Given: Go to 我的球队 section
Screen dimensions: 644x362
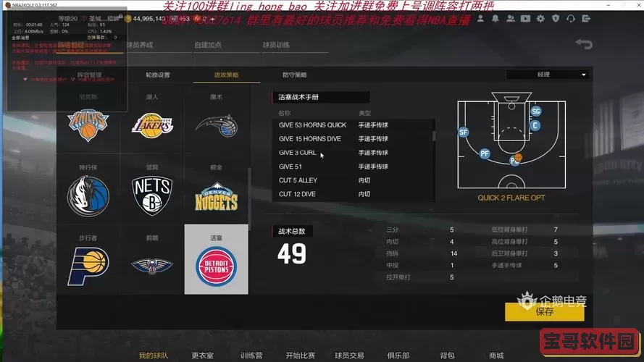Looking at the screenshot, I should pos(153,355).
